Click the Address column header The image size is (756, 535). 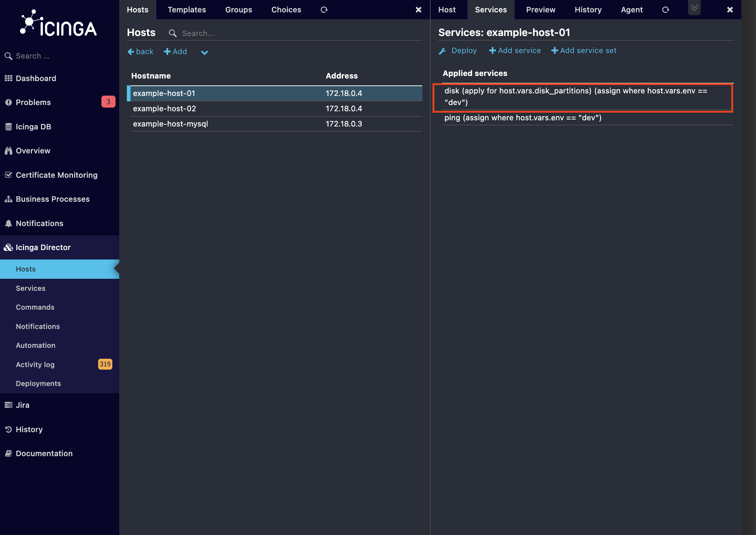[x=342, y=76]
